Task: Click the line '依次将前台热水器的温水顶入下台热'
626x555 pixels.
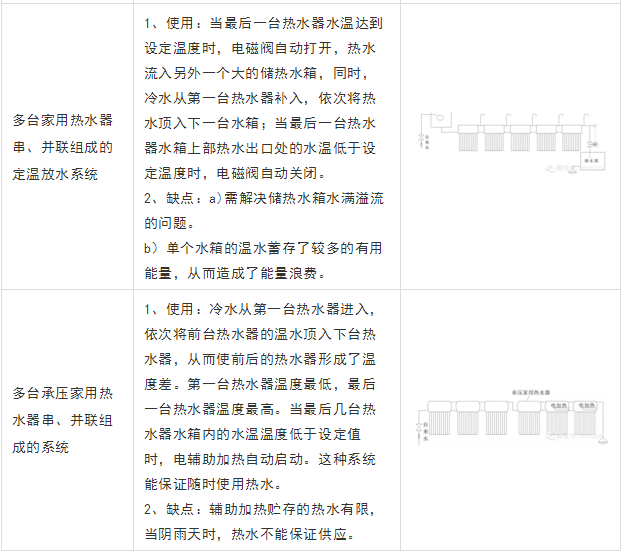Action: pos(260,334)
